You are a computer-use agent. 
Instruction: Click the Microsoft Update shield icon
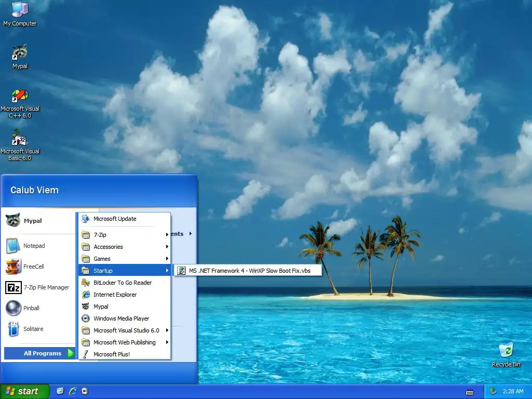point(86,219)
